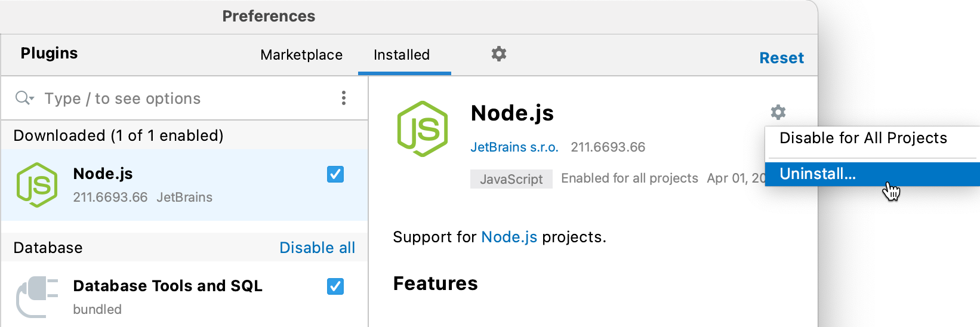The height and width of the screenshot is (327, 980).
Task: Switch to the Marketplace tab
Action: 301,55
